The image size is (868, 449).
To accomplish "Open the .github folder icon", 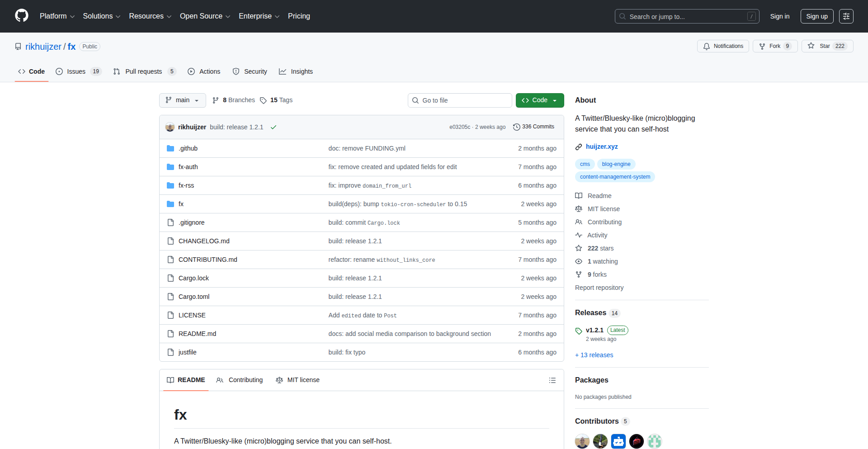I will 170,148.
